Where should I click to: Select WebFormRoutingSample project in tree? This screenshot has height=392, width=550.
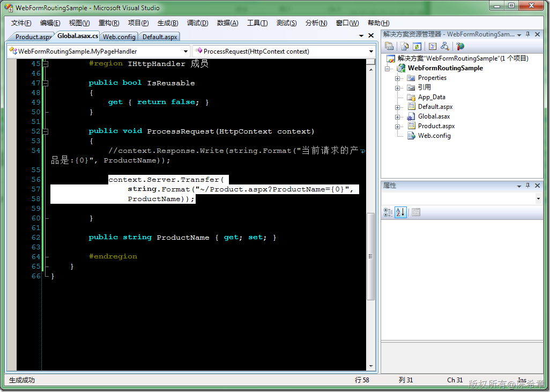(x=445, y=68)
